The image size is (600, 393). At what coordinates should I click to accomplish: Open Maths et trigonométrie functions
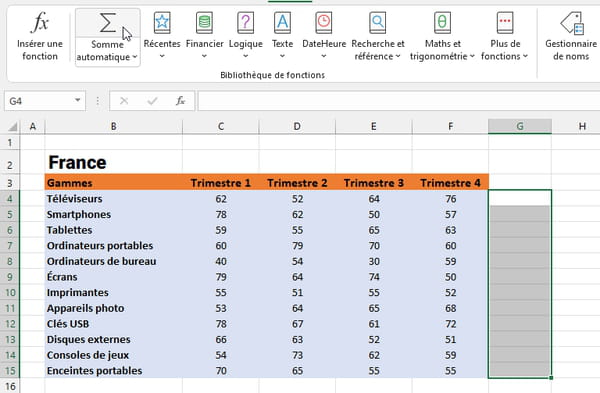(x=442, y=37)
